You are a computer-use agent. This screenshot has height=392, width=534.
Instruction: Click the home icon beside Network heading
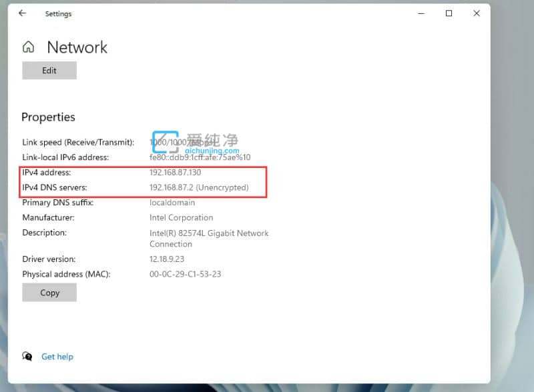point(28,45)
